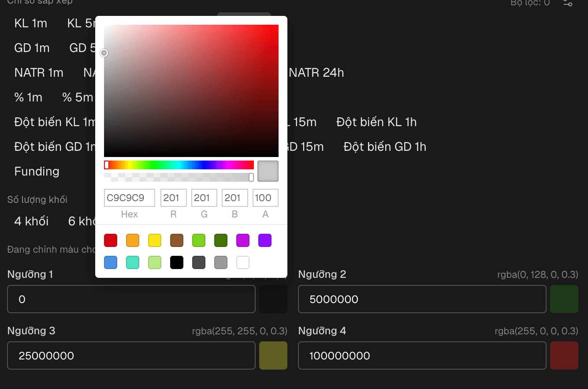
Task: Focus the G green value field
Action: click(x=204, y=198)
